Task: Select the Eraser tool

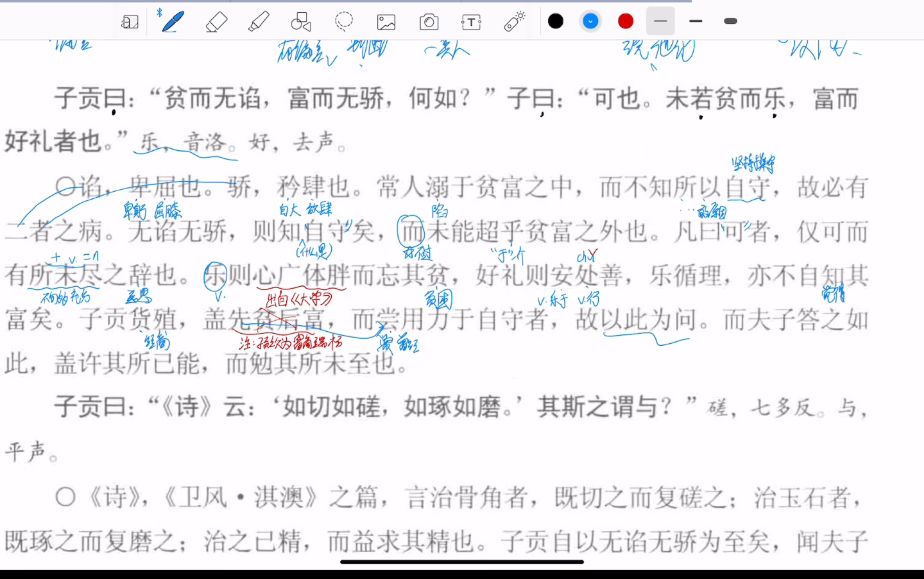Action: (x=217, y=21)
